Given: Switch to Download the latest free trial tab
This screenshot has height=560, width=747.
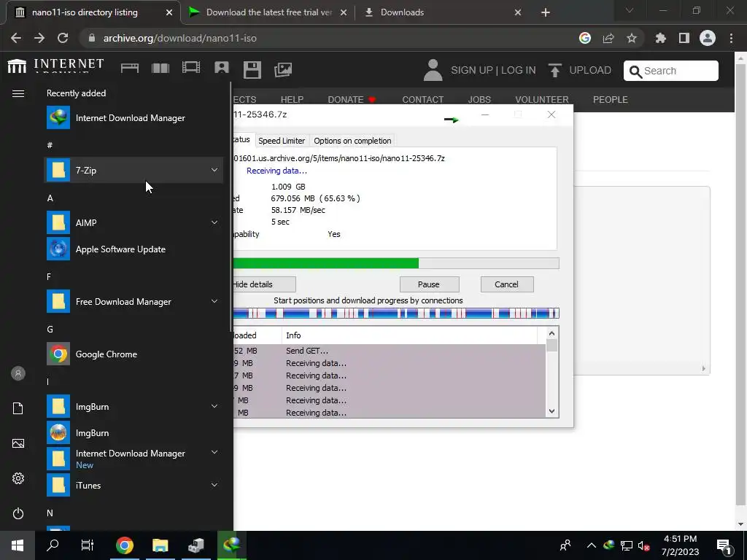Looking at the screenshot, I should pyautogui.click(x=268, y=12).
